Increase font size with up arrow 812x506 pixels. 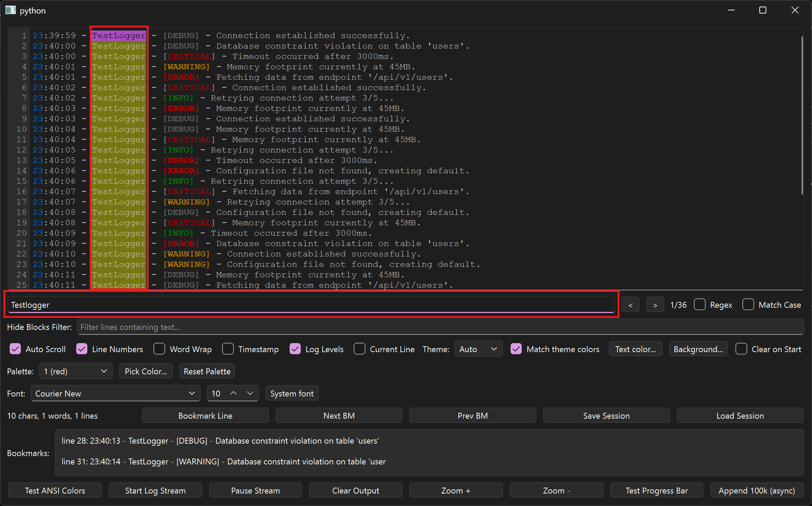tap(233, 393)
